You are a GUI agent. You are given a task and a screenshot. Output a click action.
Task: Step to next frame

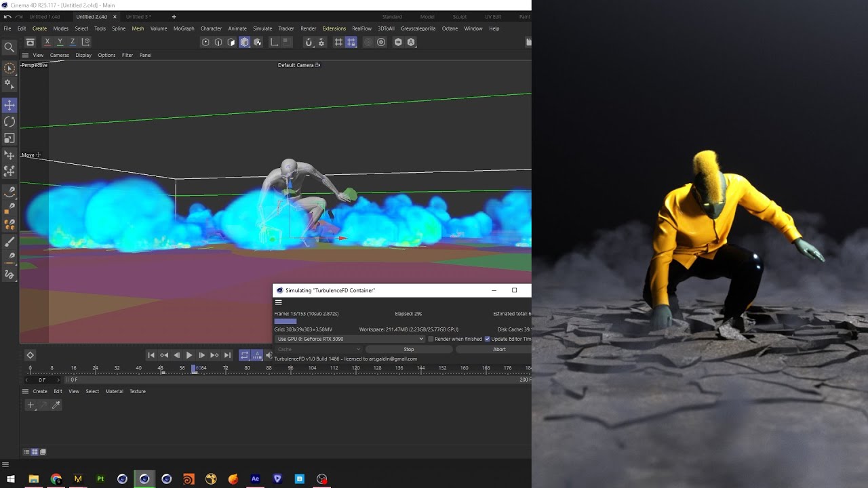pos(201,355)
